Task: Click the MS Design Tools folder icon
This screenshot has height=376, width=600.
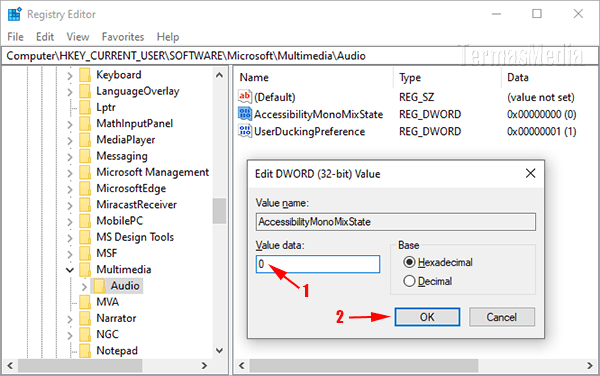Action: click(85, 237)
